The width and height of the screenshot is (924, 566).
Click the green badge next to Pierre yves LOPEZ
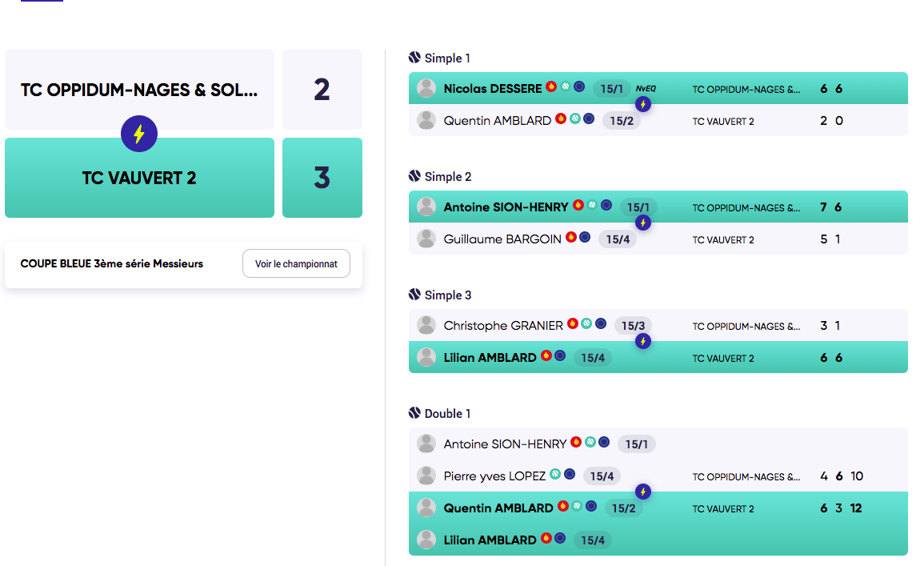coord(555,473)
